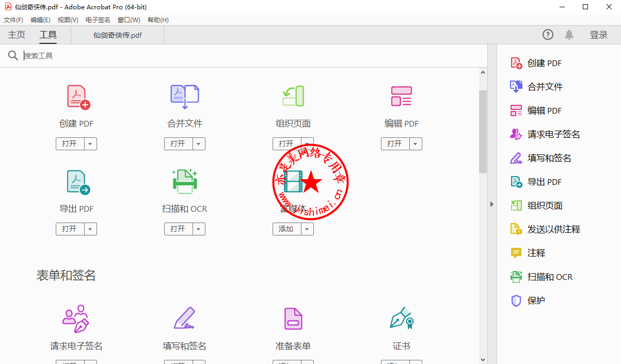Open 组织页面 from the right sidebar
Viewport: 621px width, 364px height.
coord(536,205)
